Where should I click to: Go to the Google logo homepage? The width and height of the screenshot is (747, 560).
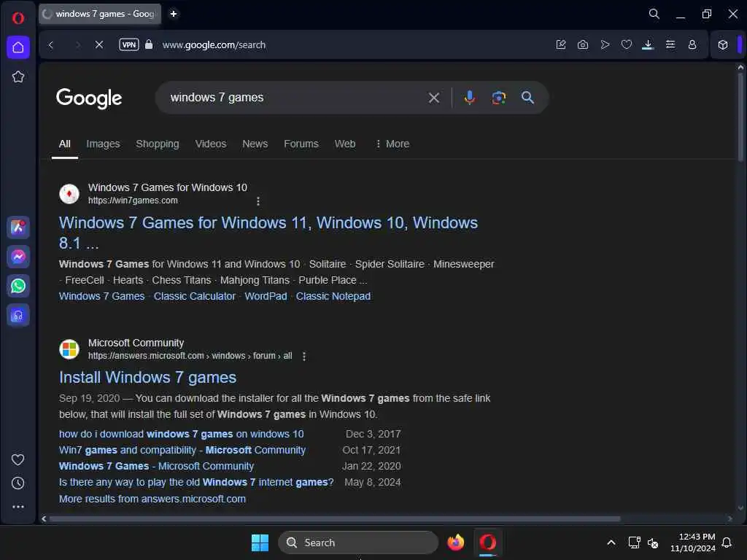[89, 98]
